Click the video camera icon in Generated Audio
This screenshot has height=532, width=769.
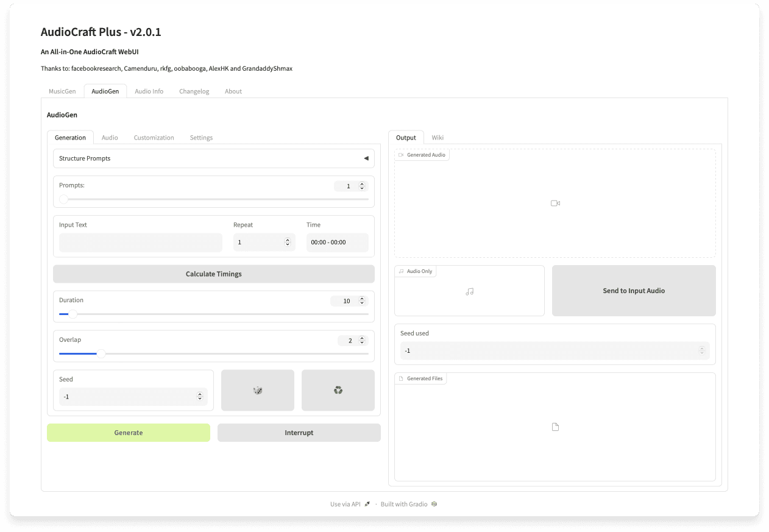555,203
